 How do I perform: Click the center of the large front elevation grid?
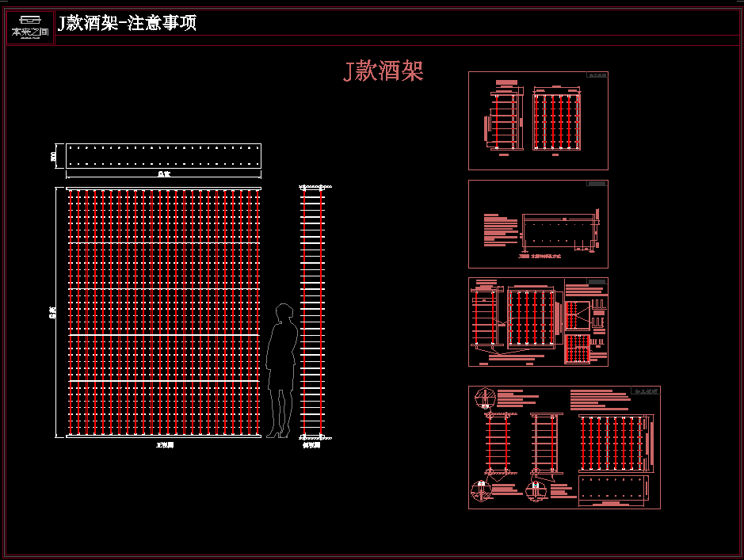pyautogui.click(x=163, y=312)
